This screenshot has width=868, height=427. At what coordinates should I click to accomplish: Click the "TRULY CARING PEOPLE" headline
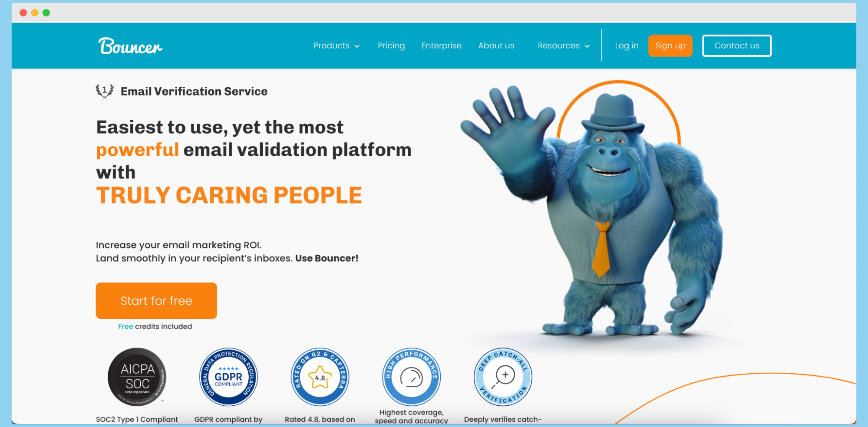229,195
